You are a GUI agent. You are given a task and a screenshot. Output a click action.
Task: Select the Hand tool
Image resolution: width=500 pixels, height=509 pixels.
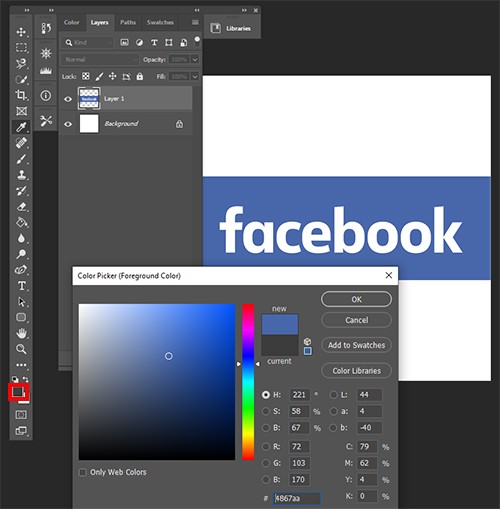21,333
